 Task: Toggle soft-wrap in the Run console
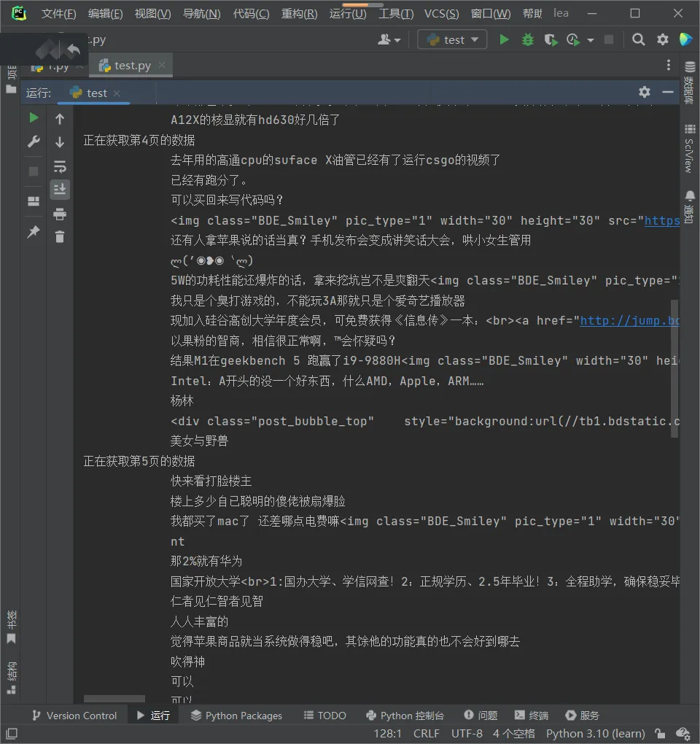tap(60, 166)
